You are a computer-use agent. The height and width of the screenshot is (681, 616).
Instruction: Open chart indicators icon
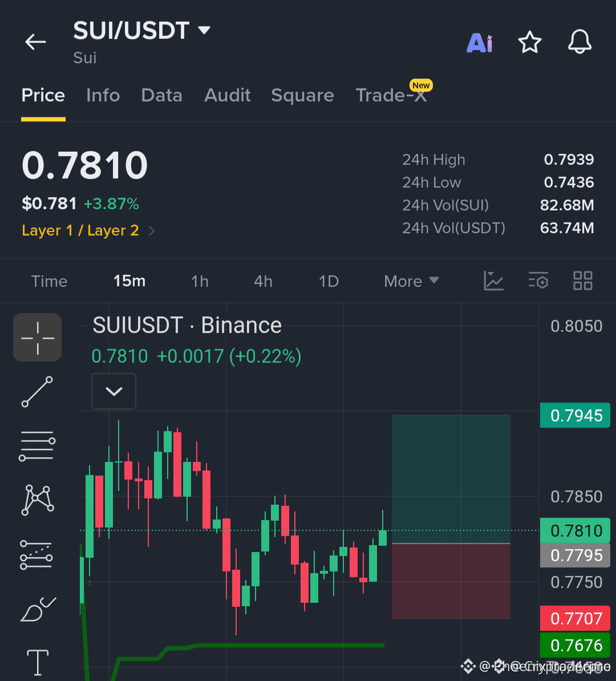(493, 281)
